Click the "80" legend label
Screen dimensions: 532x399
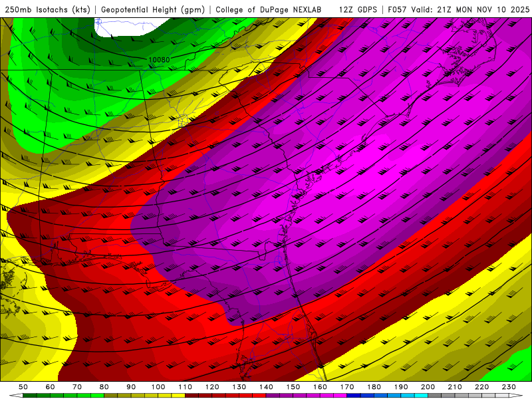point(104,387)
